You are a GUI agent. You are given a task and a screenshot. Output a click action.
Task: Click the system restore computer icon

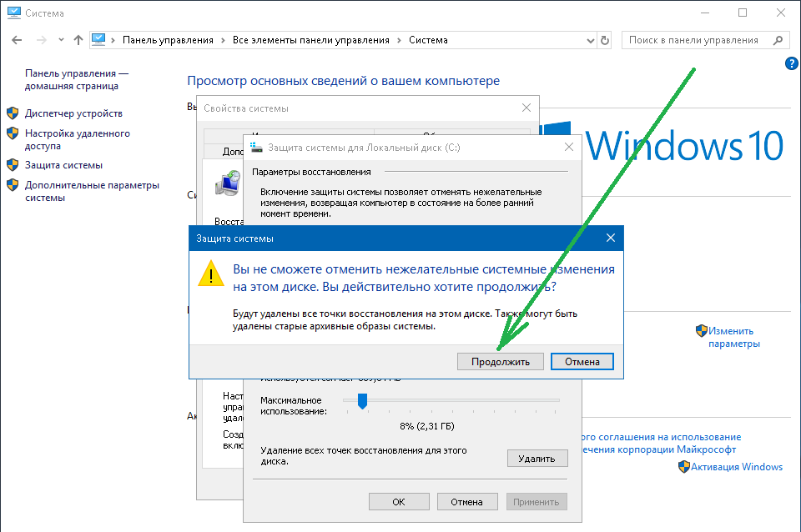click(x=229, y=183)
